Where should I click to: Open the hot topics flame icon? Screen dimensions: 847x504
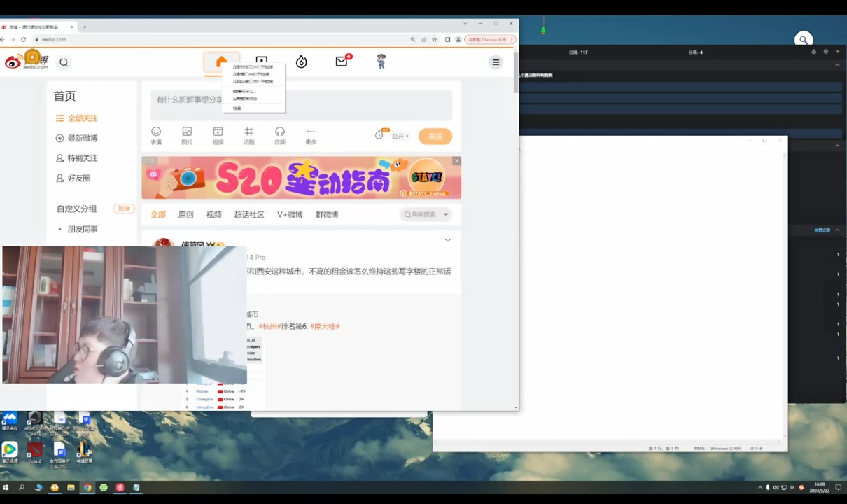[x=301, y=62]
